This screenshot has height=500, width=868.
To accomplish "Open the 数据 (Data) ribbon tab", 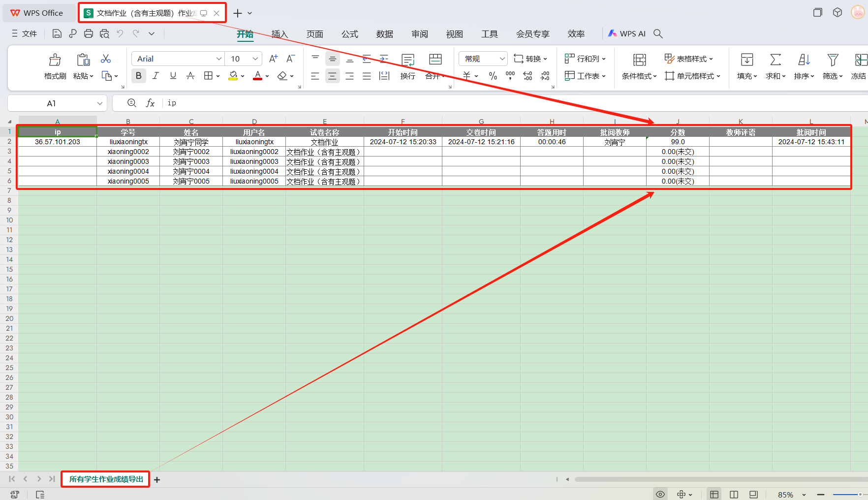I will pos(384,34).
